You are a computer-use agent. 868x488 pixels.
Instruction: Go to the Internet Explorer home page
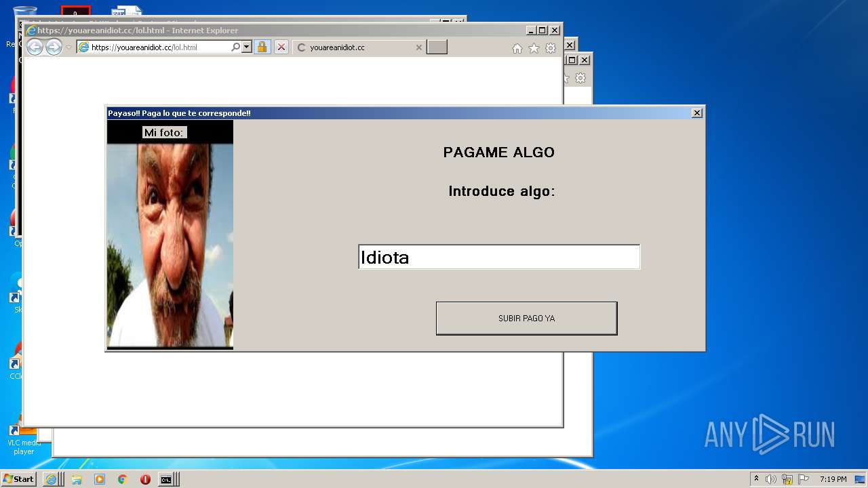point(517,48)
